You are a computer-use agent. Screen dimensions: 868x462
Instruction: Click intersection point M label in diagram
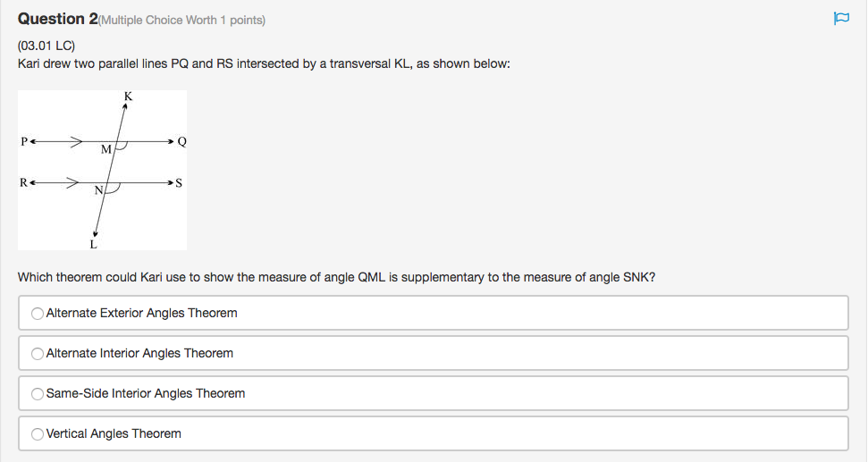tap(105, 149)
